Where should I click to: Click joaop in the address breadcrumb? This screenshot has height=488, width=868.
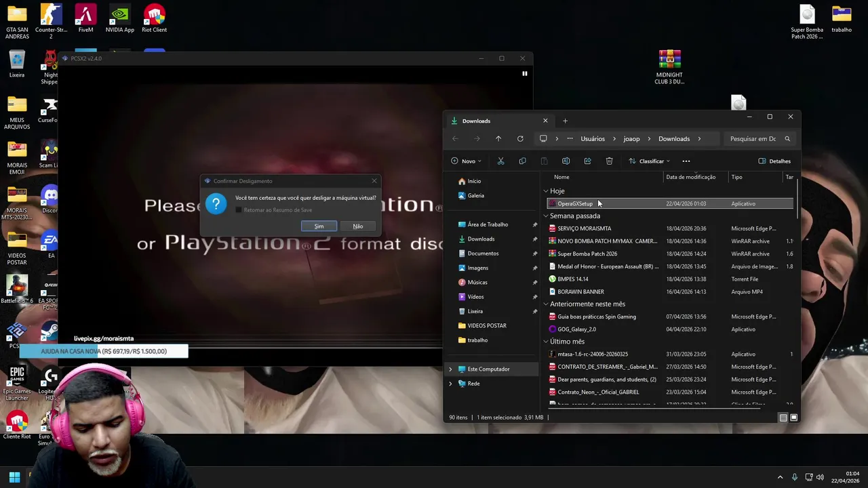coord(631,139)
